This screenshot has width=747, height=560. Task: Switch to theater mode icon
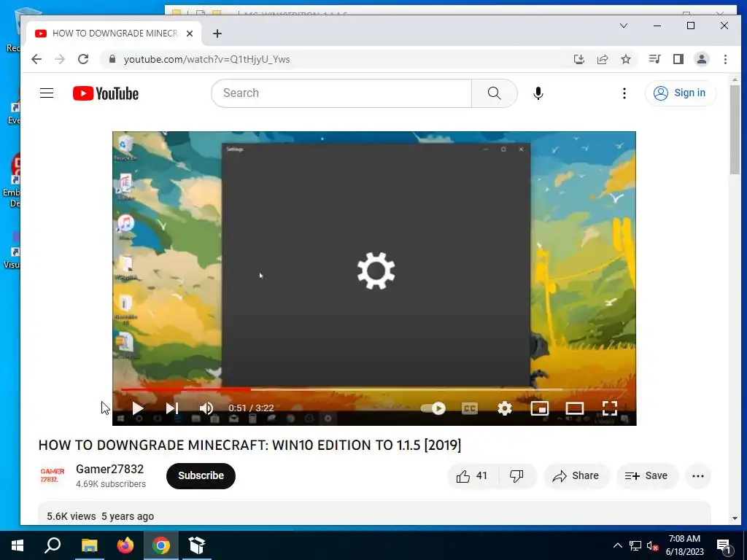(575, 408)
